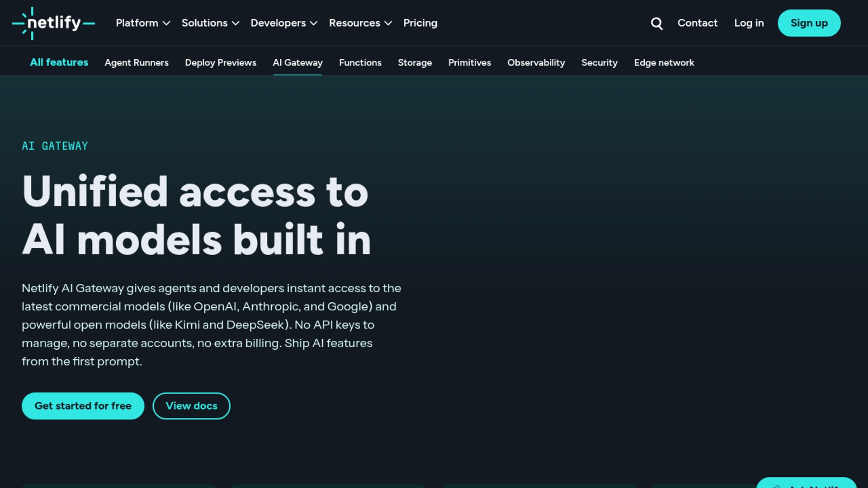The image size is (868, 488).
Task: Open the Functions tab
Action: (360, 63)
